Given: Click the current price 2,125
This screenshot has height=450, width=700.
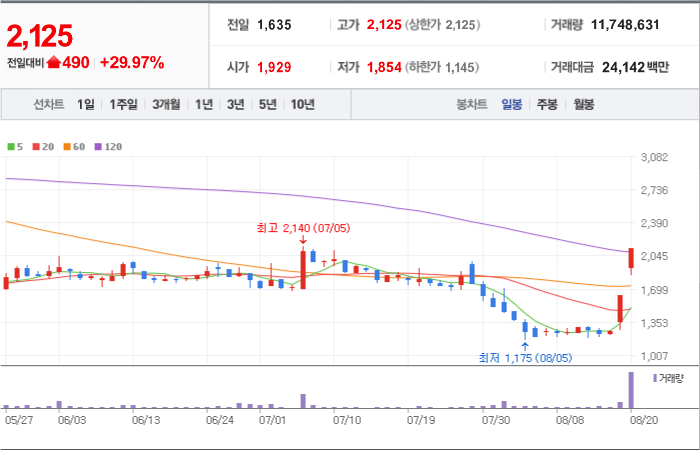Looking at the screenshot, I should tap(39, 36).
